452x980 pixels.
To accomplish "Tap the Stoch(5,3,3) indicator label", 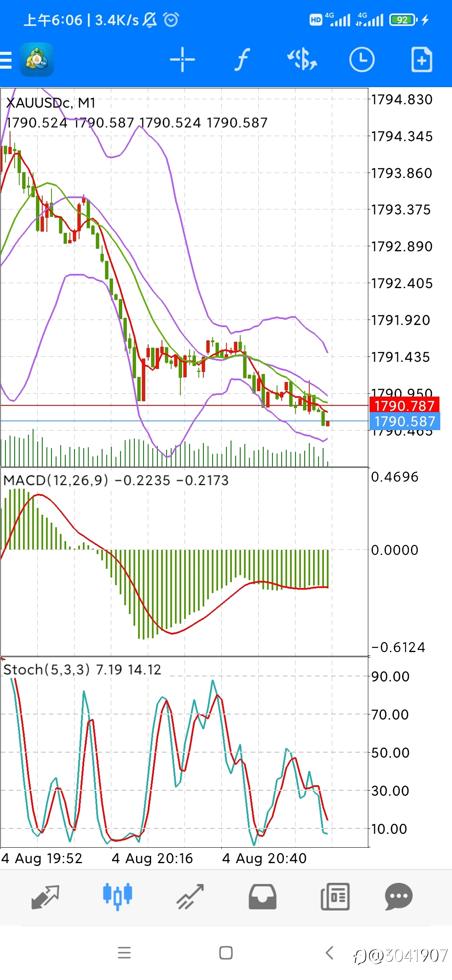I will coord(46,669).
